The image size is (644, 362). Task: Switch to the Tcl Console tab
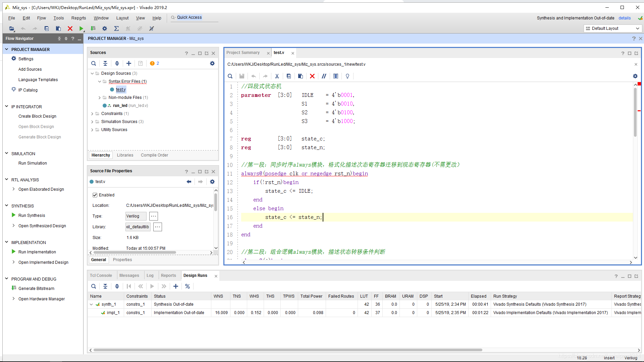coord(101,276)
